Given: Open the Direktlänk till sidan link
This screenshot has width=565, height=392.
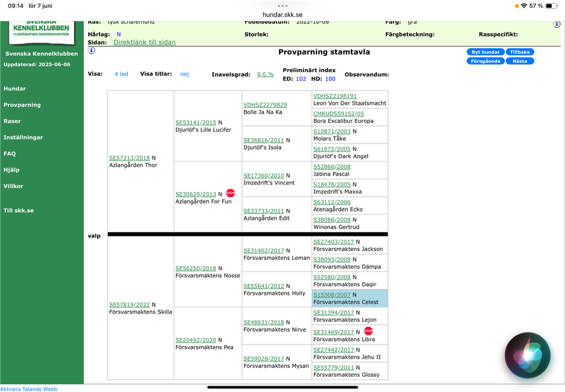Looking at the screenshot, I should coord(145,42).
